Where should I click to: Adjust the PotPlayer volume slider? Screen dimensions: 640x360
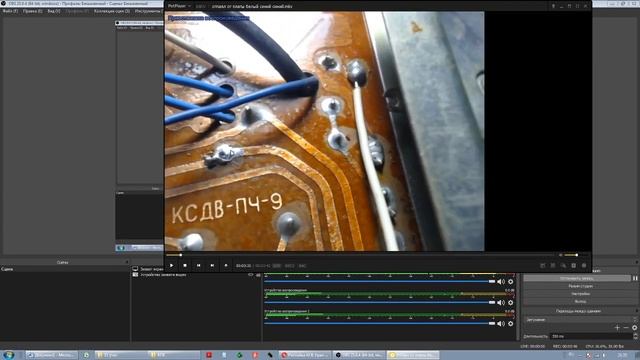coord(576,255)
